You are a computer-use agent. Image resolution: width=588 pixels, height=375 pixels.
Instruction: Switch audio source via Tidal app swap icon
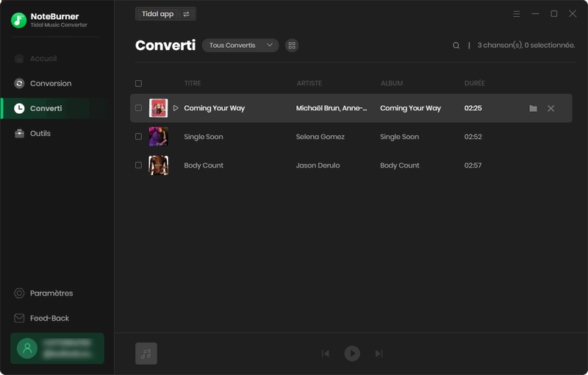[x=187, y=14]
